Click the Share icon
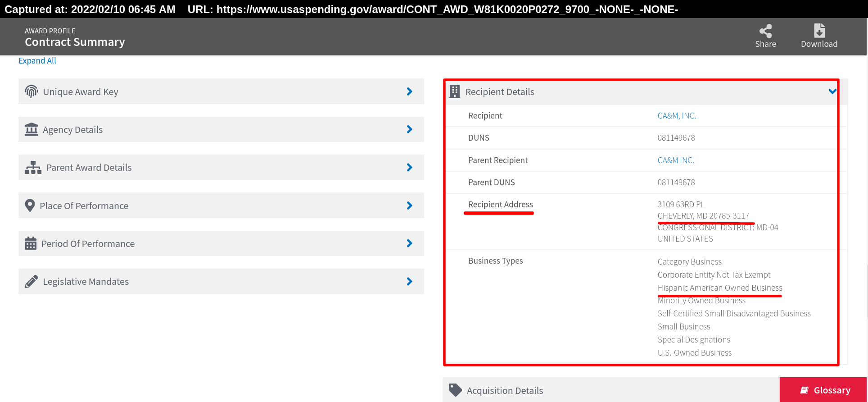Viewport: 868px width, 402px height. [x=765, y=31]
